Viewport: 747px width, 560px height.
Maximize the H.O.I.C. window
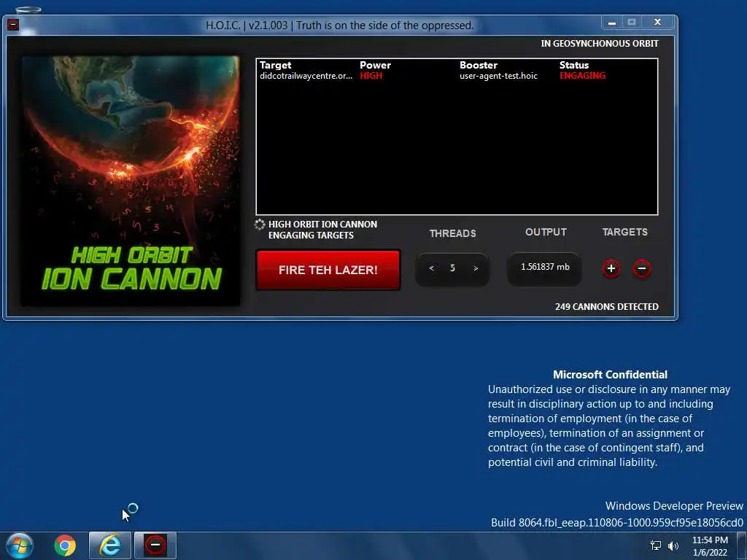pyautogui.click(x=632, y=22)
